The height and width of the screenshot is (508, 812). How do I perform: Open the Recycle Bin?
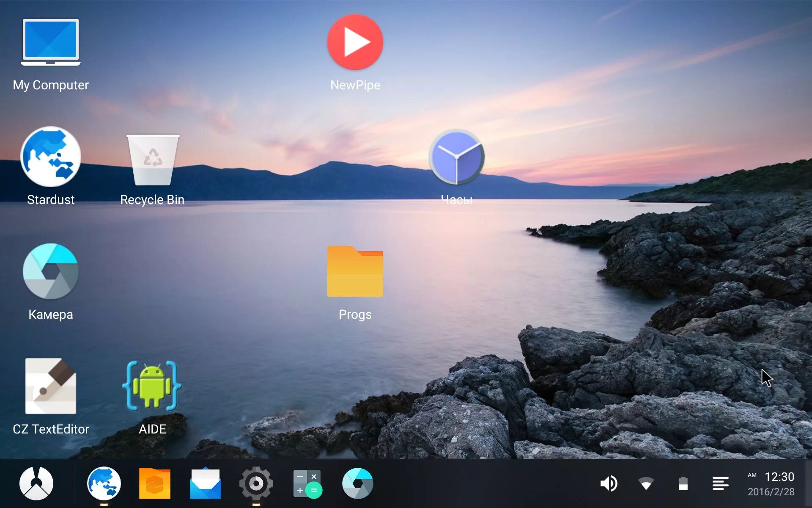point(153,160)
